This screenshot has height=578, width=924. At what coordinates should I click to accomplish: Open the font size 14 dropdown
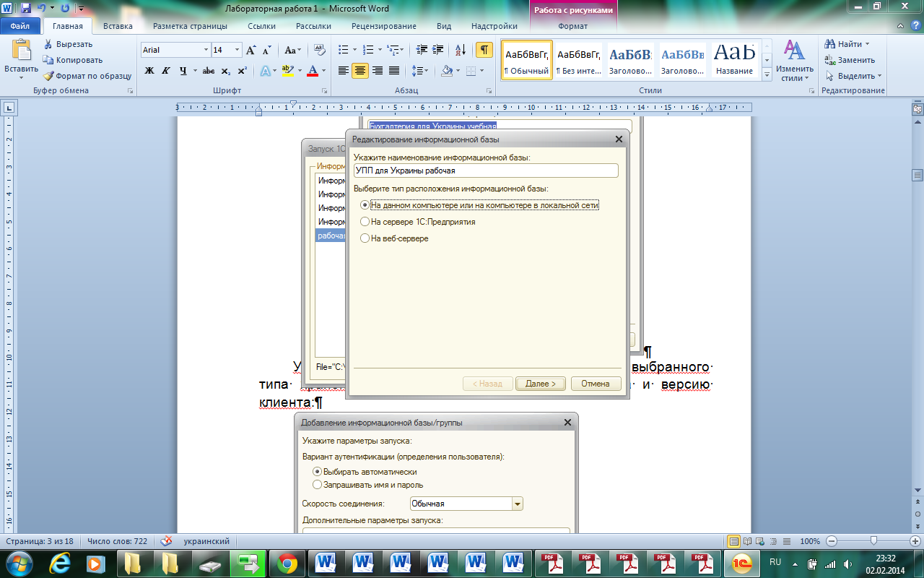click(x=237, y=50)
